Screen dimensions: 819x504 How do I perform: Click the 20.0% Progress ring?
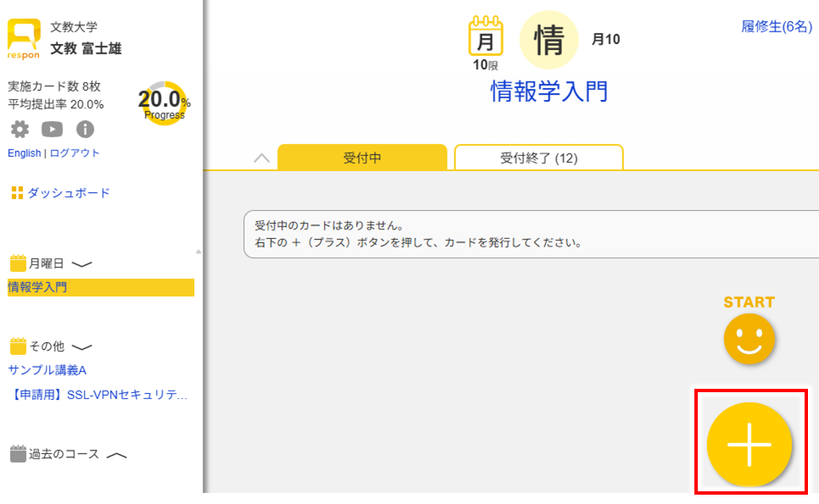click(x=164, y=103)
